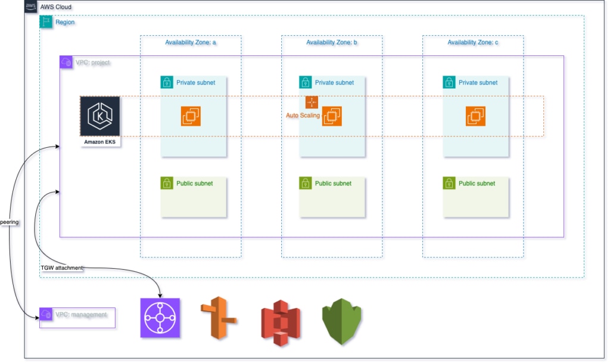Click the EC2 instance icon in Availability Zone c
Viewport: 610px width, 364px height.
(x=475, y=116)
